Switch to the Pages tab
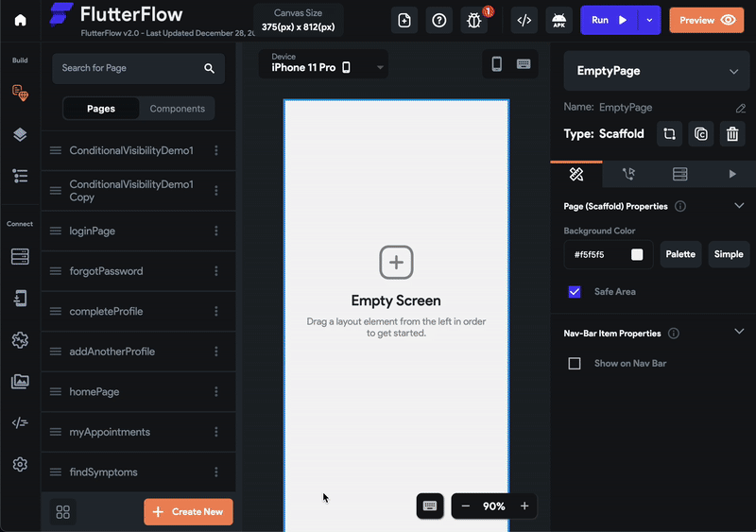This screenshot has height=532, width=756. pyautogui.click(x=101, y=109)
